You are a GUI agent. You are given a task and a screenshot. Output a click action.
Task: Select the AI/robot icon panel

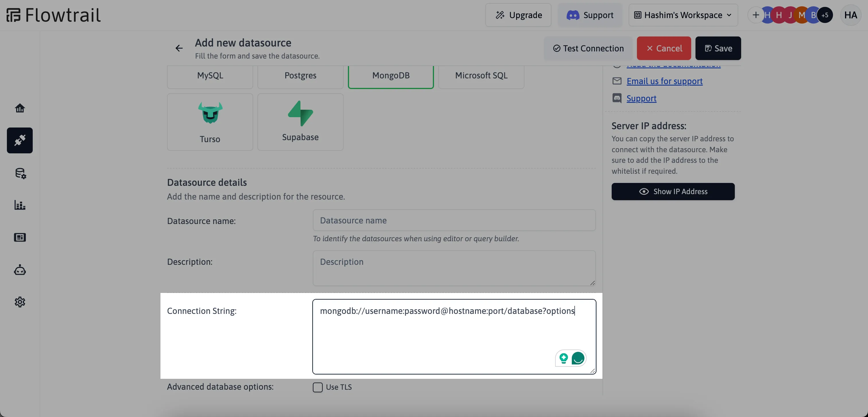point(20,270)
